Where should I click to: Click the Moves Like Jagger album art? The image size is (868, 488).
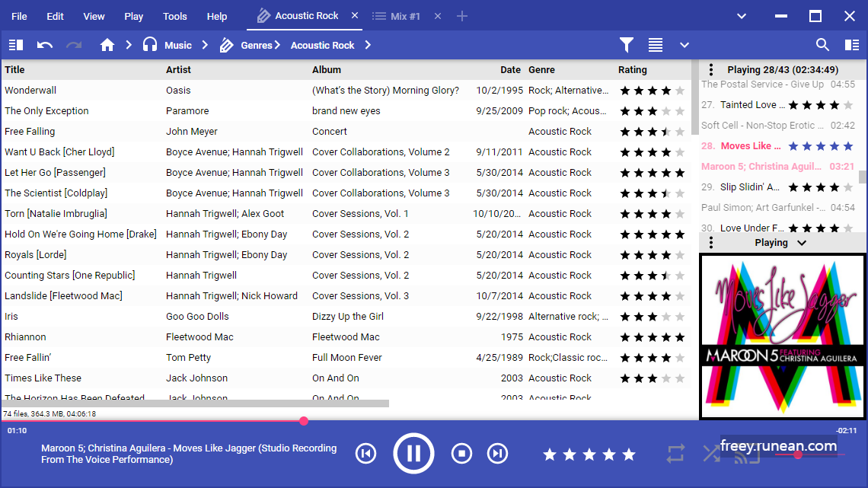point(782,336)
